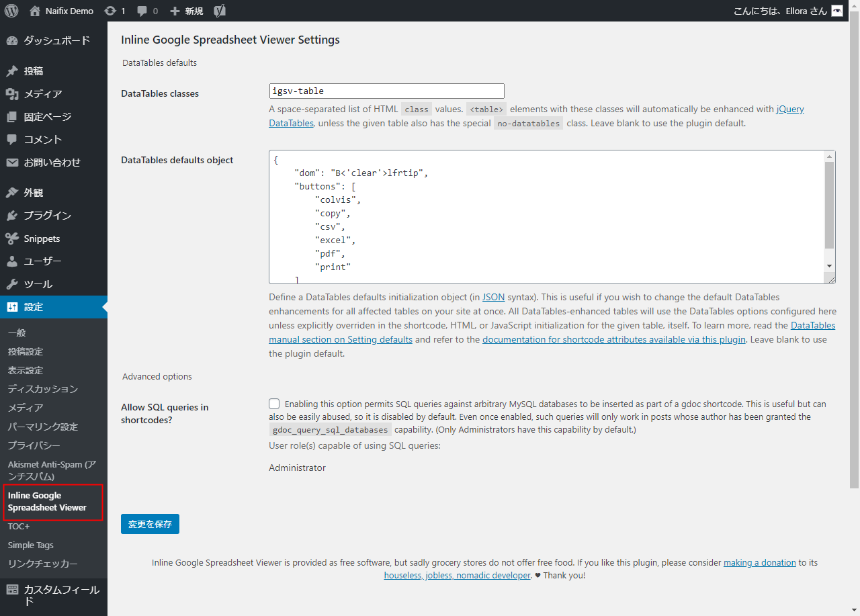860x616 pixels.
Task: Go to プライバシー submenu
Action: coord(34,445)
